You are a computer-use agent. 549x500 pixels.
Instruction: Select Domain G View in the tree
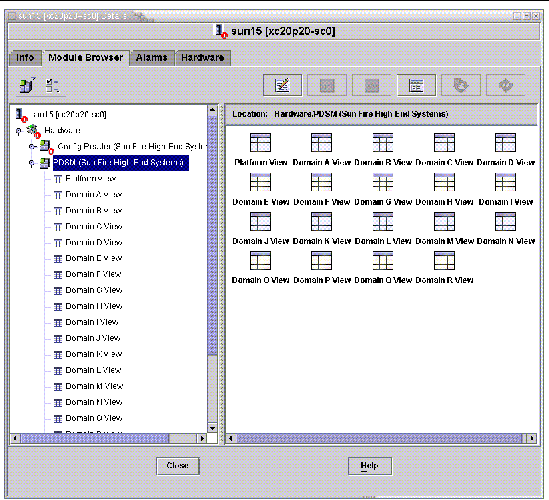click(x=94, y=290)
